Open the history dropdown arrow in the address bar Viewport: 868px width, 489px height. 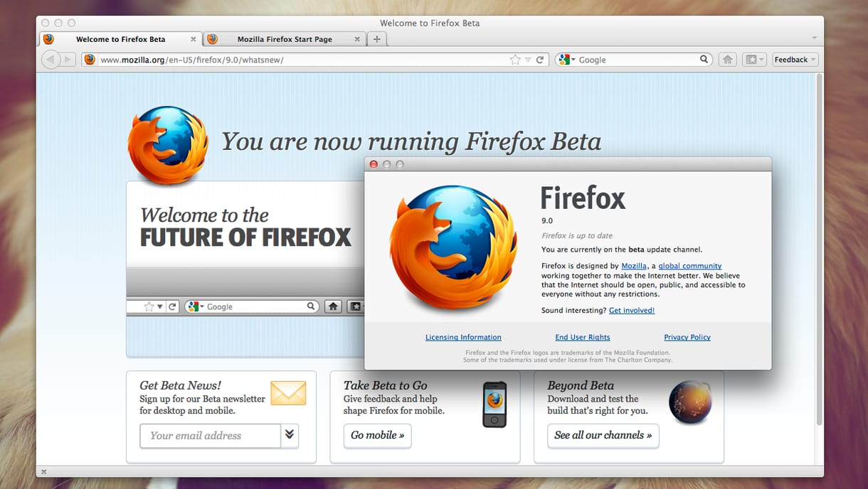pos(528,60)
